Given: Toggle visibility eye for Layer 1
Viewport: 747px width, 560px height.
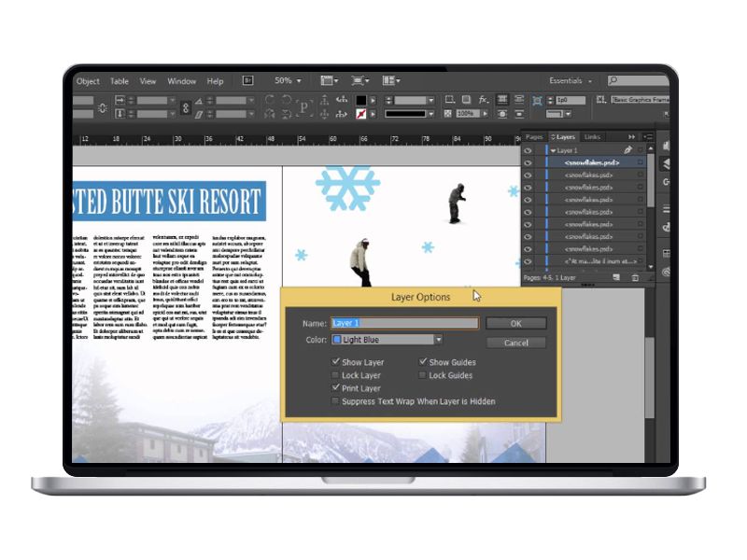Looking at the screenshot, I should pos(529,149).
